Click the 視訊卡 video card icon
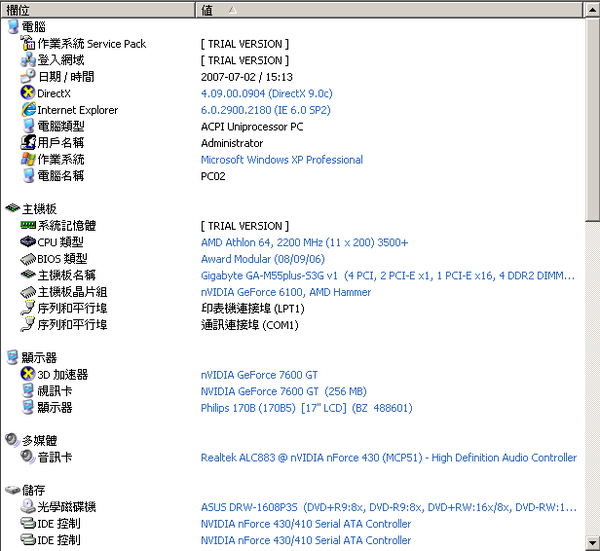 (x=28, y=391)
